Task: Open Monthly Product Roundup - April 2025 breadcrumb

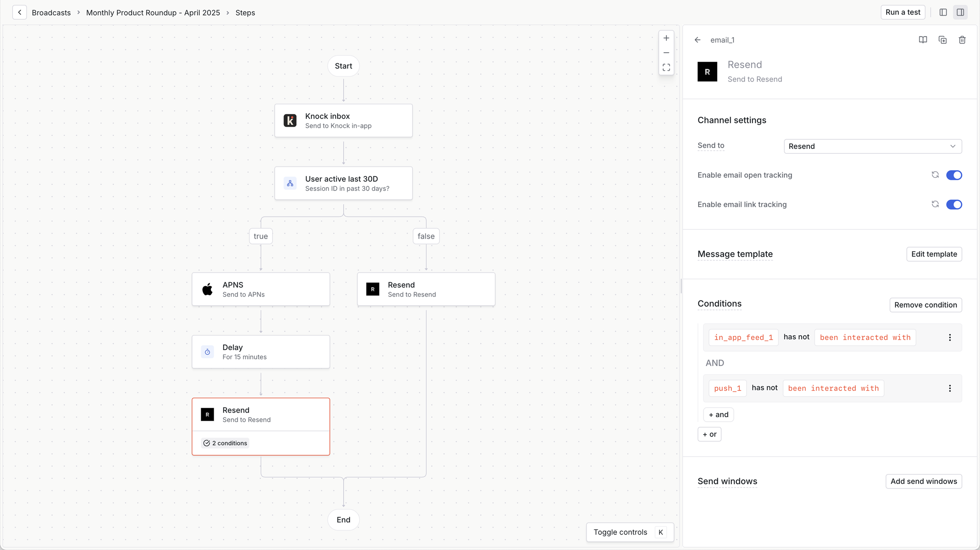Action: 153,12
